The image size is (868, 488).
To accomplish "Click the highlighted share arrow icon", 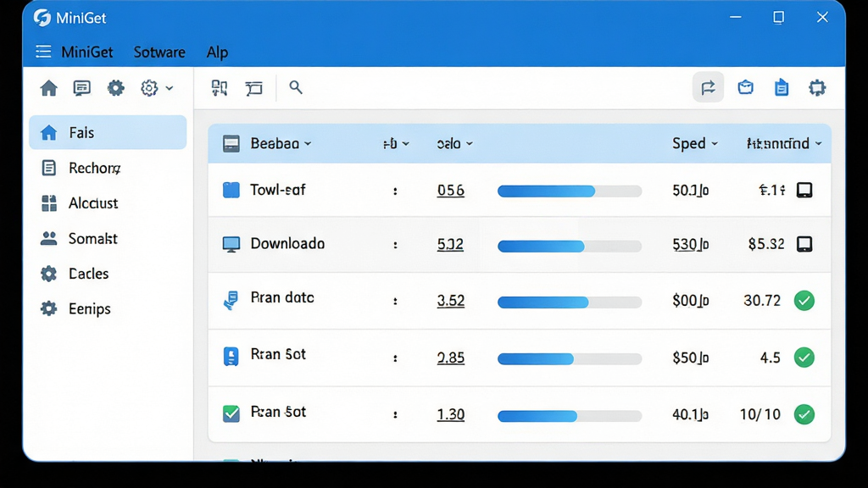I will (708, 87).
